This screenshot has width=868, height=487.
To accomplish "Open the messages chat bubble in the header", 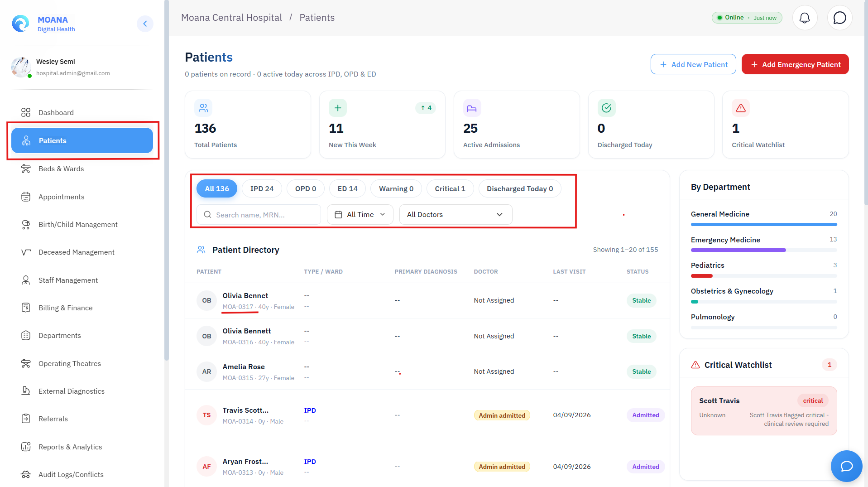I will (839, 18).
